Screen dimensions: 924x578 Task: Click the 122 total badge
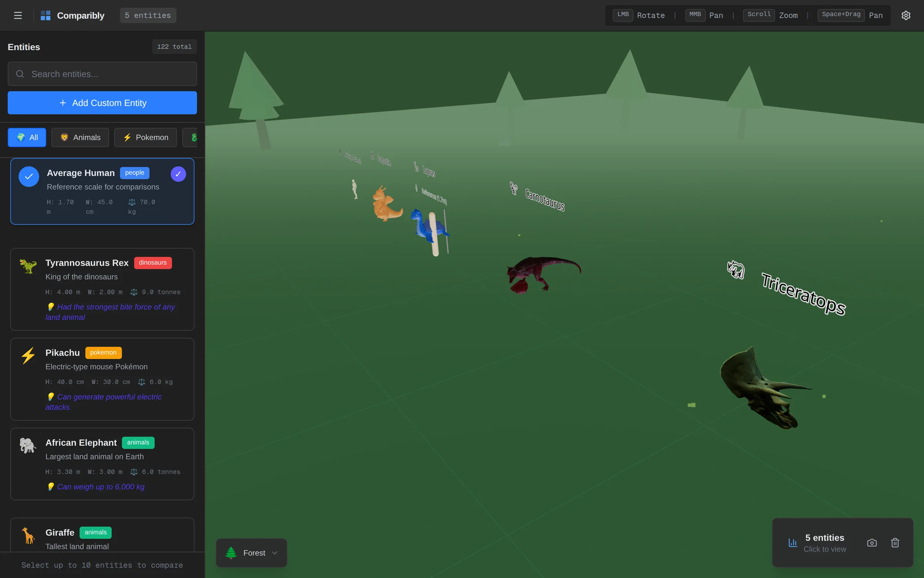(x=174, y=47)
